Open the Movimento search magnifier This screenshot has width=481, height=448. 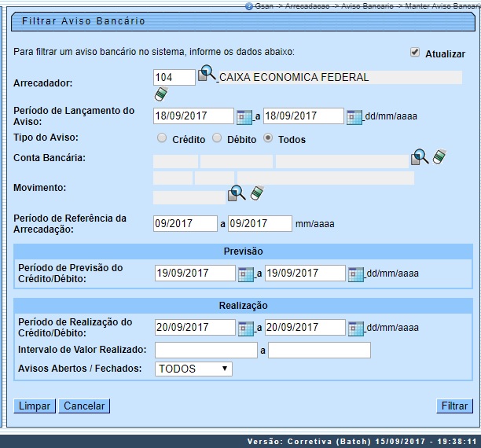[236, 193]
